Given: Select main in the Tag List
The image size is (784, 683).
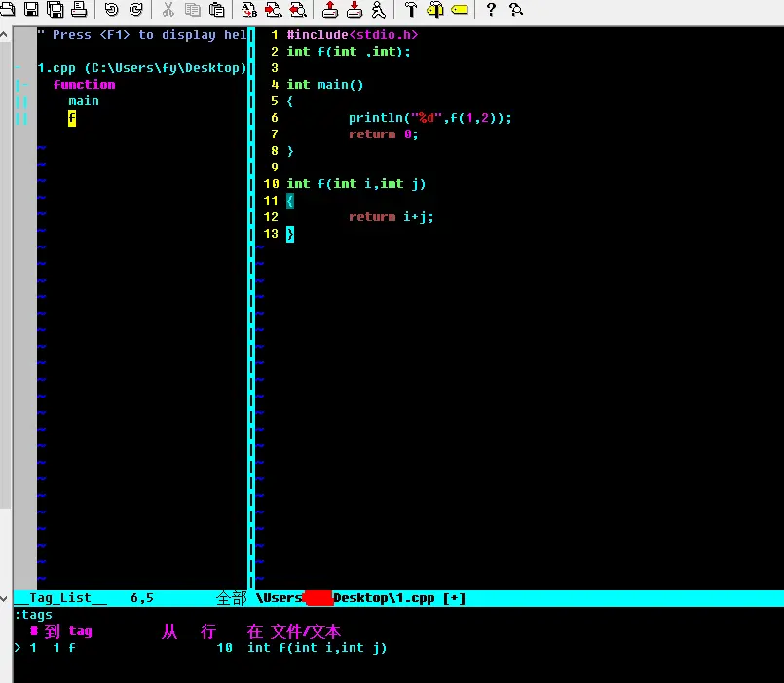Looking at the screenshot, I should [84, 101].
